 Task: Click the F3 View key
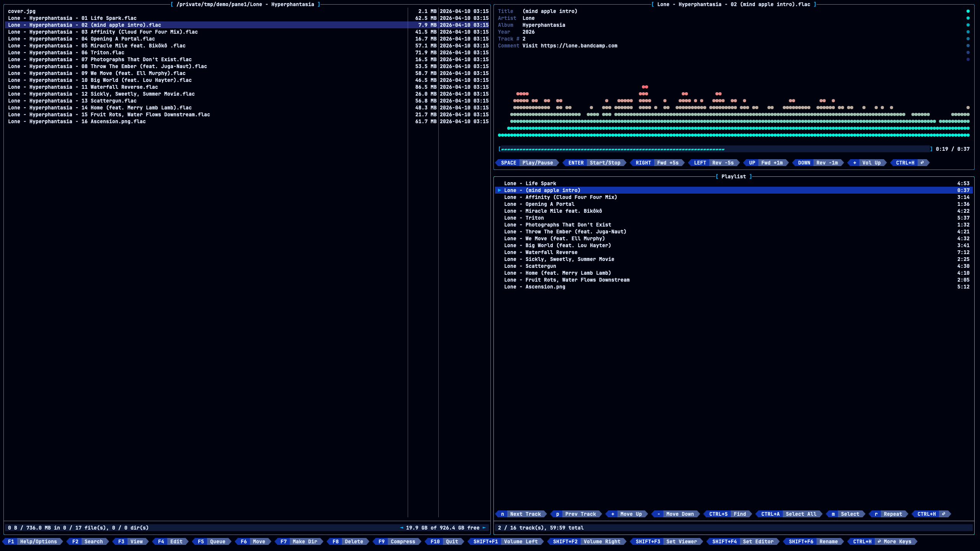point(131,541)
